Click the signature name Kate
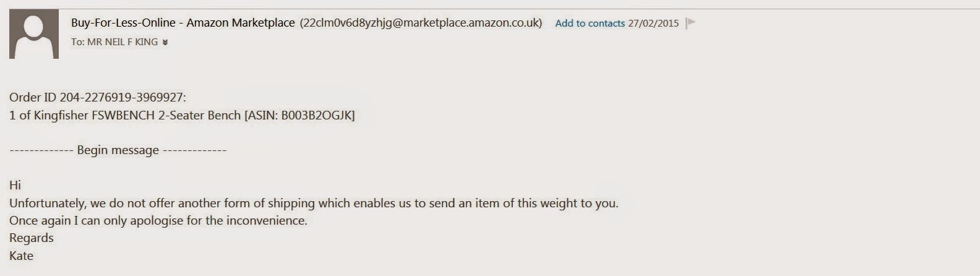980x276 pixels. [22, 256]
